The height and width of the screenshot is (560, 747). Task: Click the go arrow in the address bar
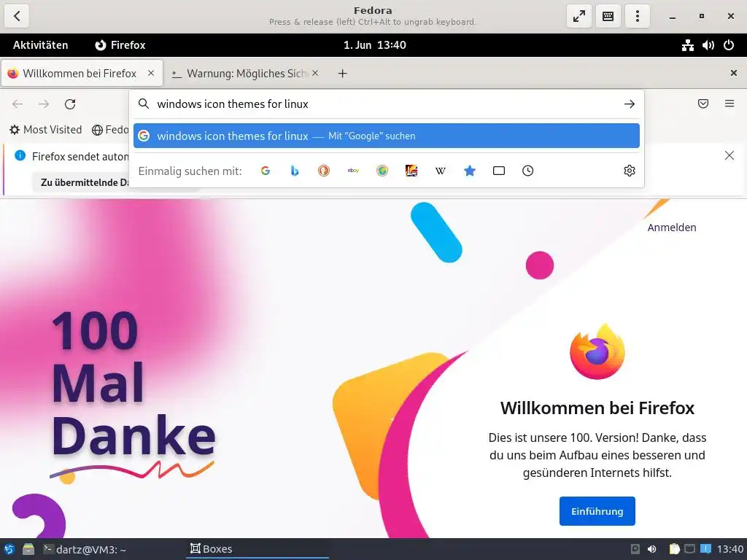[x=630, y=104]
